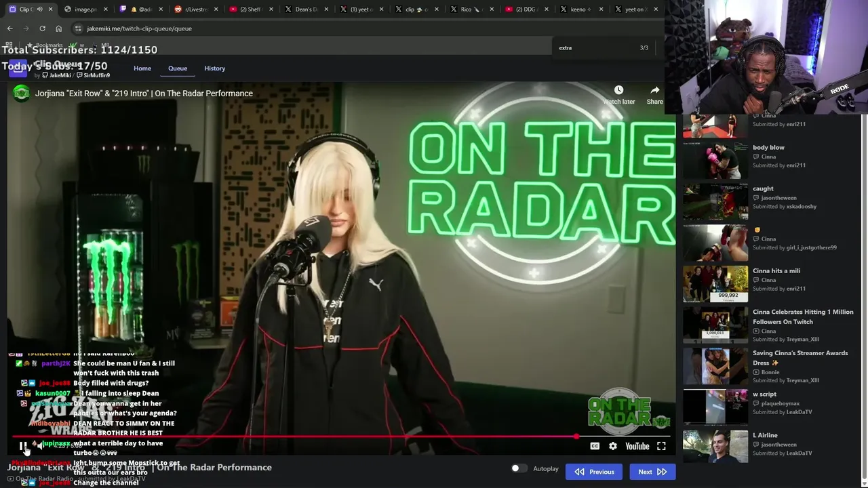This screenshot has width=868, height=488.
Task: Skip to Next clip
Action: [x=652, y=472]
